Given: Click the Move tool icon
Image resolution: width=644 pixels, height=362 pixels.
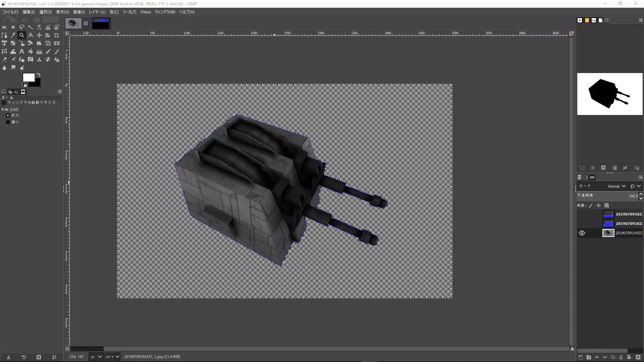Looking at the screenshot, I should tap(39, 35).
